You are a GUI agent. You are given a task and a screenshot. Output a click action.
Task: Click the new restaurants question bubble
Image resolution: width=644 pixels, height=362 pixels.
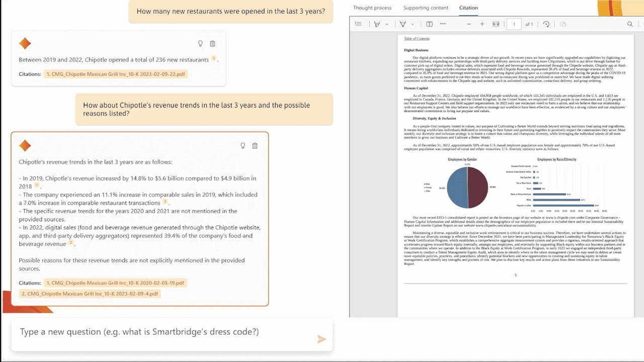[231, 11]
